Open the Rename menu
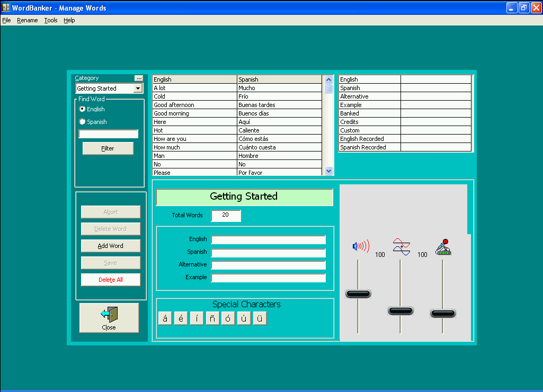Screen dimensions: 543x392 (28, 20)
